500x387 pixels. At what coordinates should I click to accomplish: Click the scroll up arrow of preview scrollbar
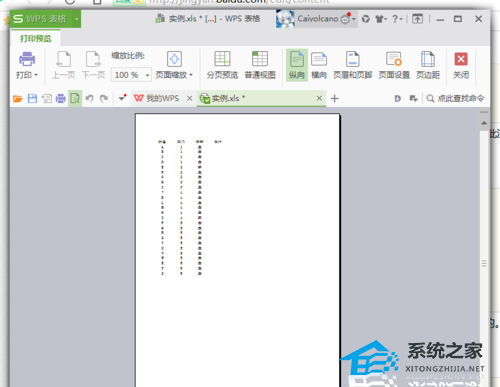click(484, 124)
